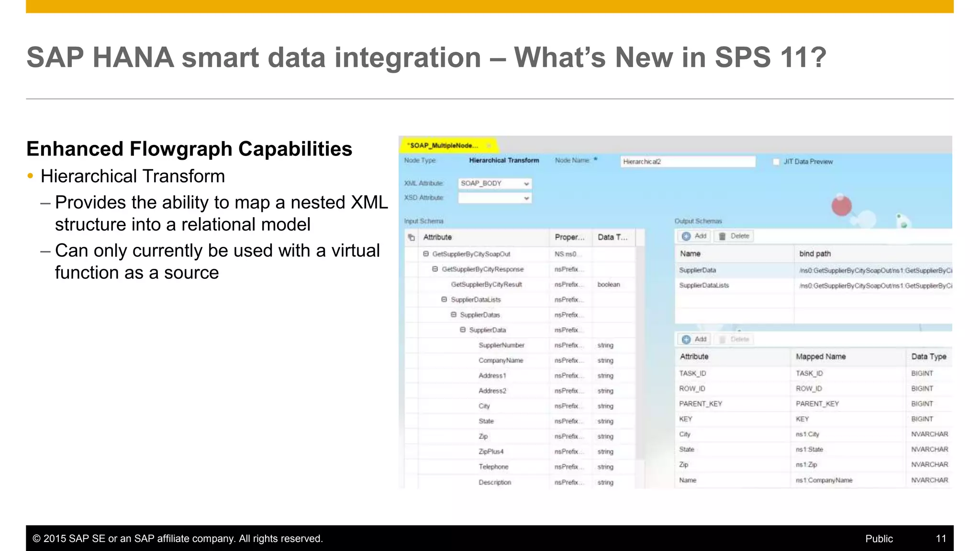
Task: Collapse the GetSupplierByCitySoapOut node
Action: tap(426, 254)
